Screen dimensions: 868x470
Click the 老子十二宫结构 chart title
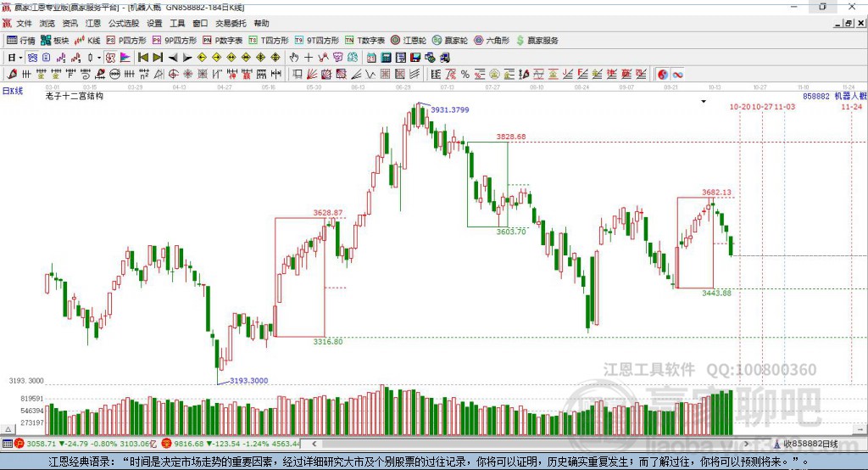[x=75, y=96]
